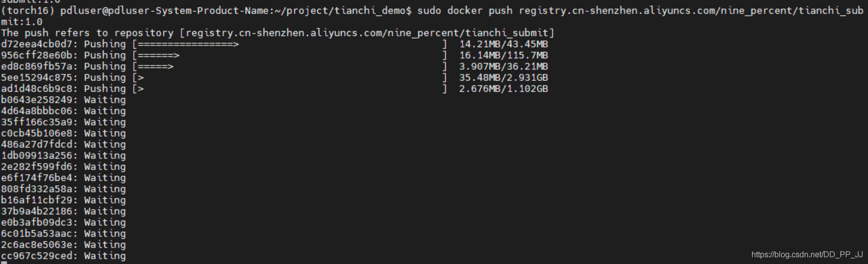Image resolution: width=868 pixels, height=264 pixels.
Task: Click the "sudo docker push" command text
Action: pyautogui.click(x=465, y=10)
